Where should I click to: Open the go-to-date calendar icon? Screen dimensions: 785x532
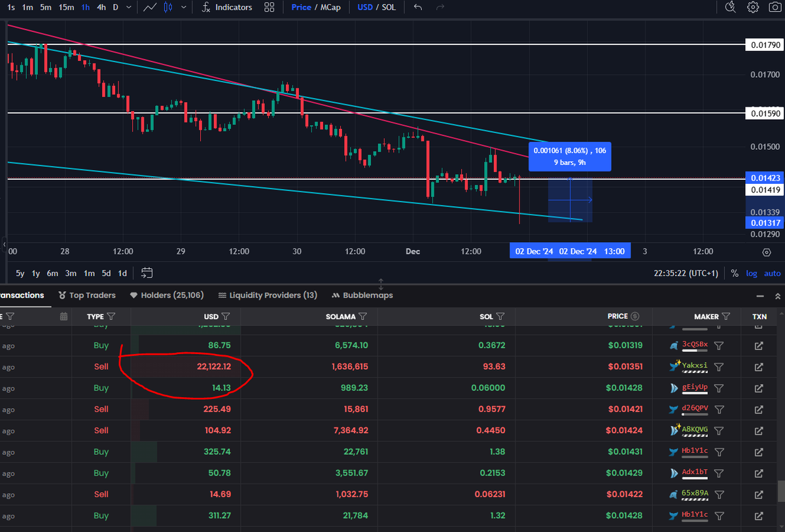point(147,273)
